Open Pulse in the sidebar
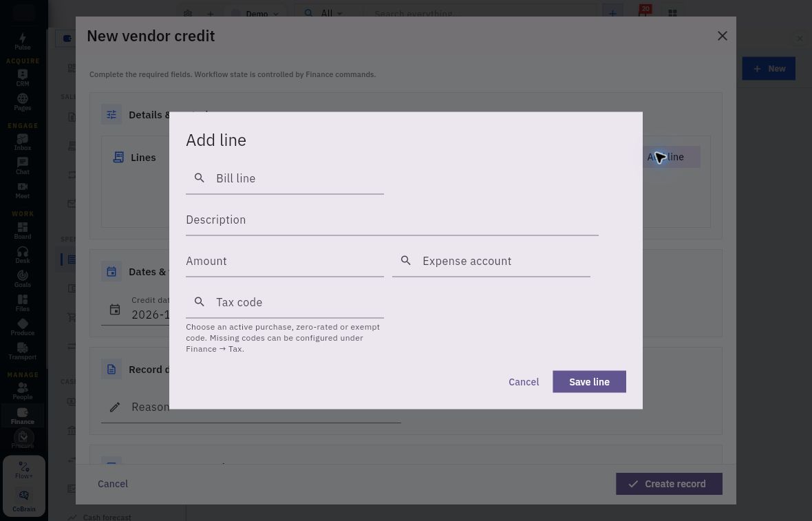Image resolution: width=812 pixels, height=521 pixels. point(22,41)
